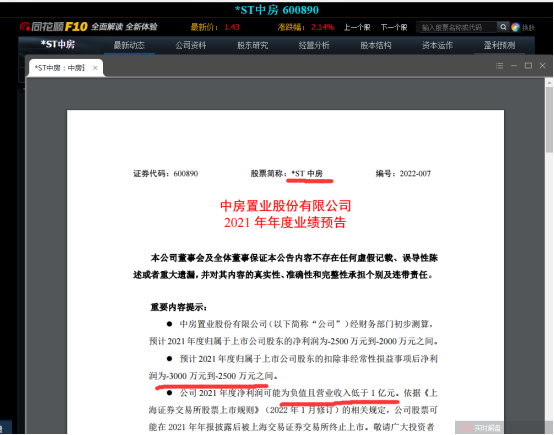Switch to the 最新动态 tab
Viewport: 554px width, 435px height.
click(x=129, y=45)
